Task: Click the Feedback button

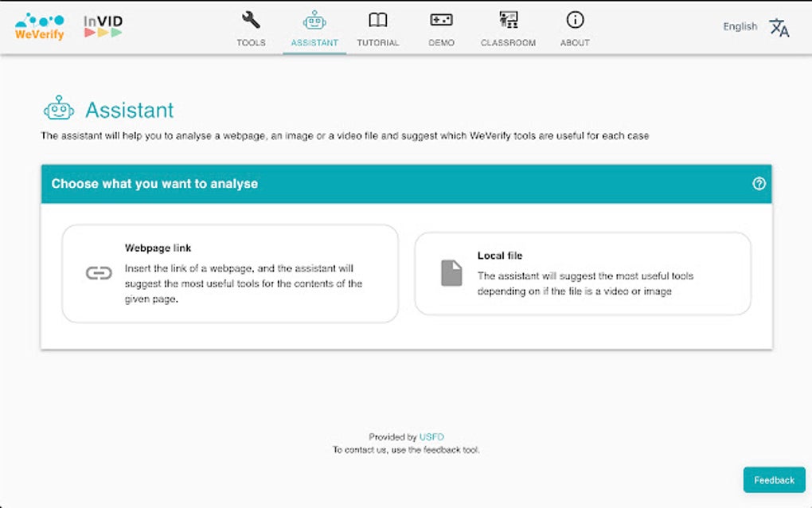Action: coord(774,479)
